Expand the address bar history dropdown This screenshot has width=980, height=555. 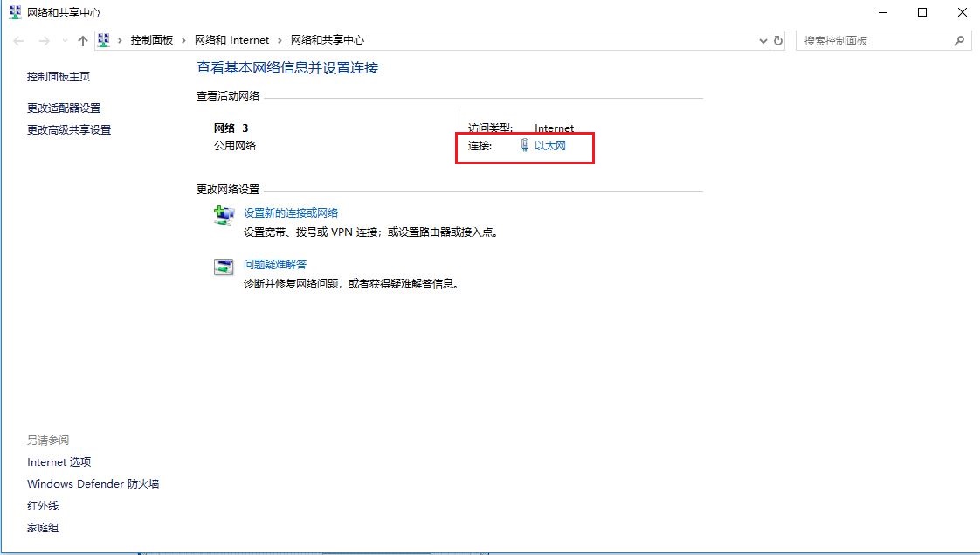coord(763,41)
